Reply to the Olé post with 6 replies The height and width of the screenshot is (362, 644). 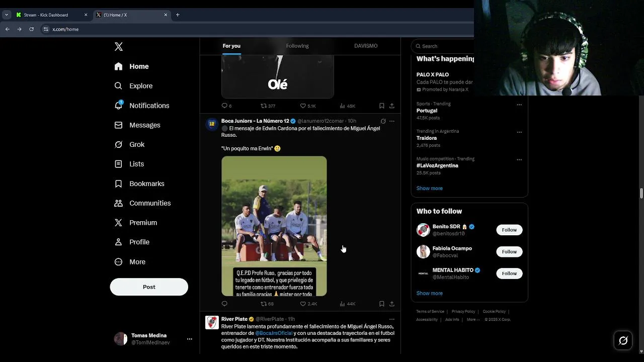click(x=226, y=106)
